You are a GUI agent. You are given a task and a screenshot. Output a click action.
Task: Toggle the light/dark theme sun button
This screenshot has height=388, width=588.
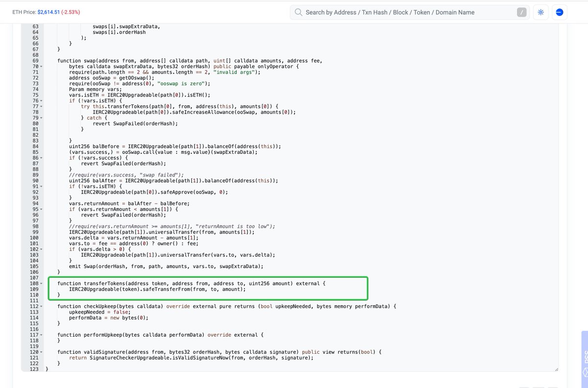tap(541, 12)
